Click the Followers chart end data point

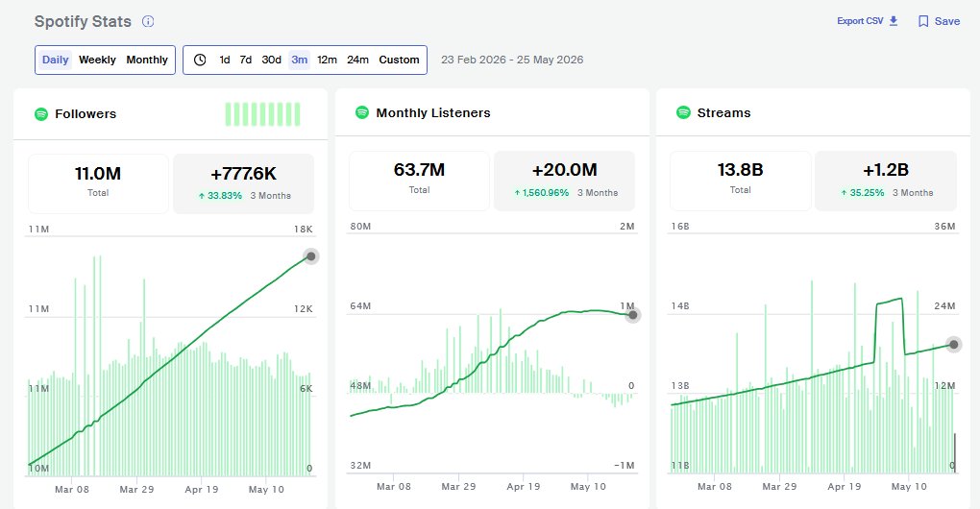310,256
